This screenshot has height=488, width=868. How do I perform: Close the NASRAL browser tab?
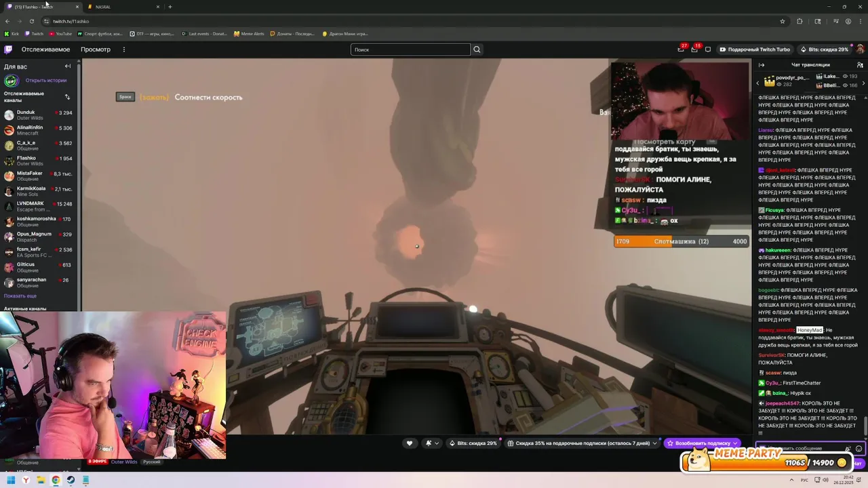158,7
